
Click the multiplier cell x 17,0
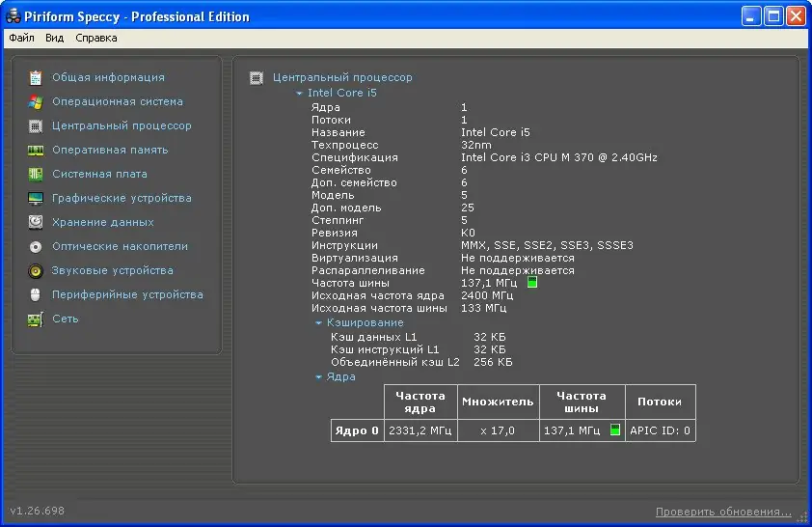click(498, 430)
